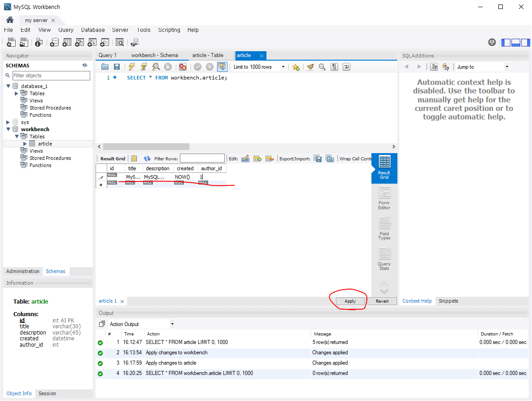Switch to Result Grid view
This screenshot has height=401, width=532.
(x=384, y=168)
